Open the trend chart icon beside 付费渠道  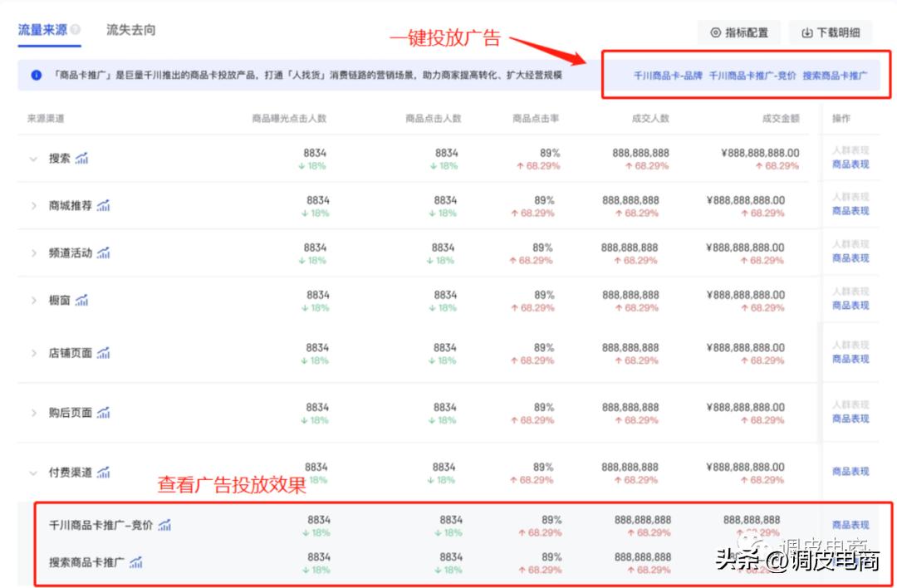103,473
